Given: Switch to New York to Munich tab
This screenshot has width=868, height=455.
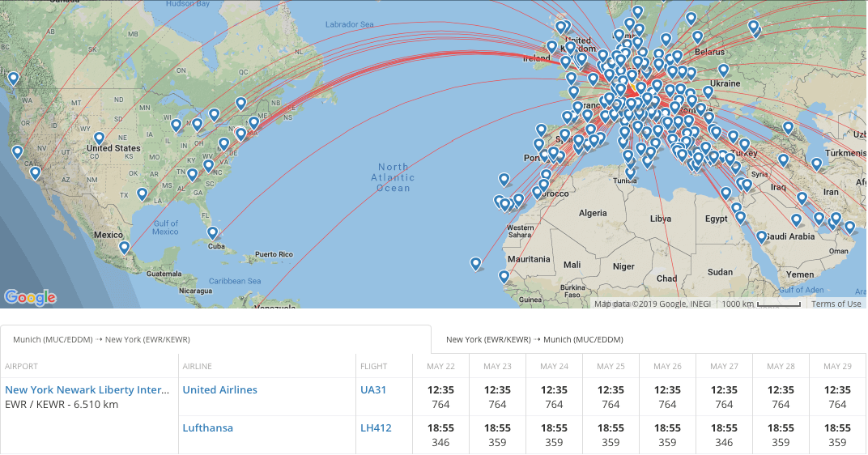Looking at the screenshot, I should coord(534,339).
